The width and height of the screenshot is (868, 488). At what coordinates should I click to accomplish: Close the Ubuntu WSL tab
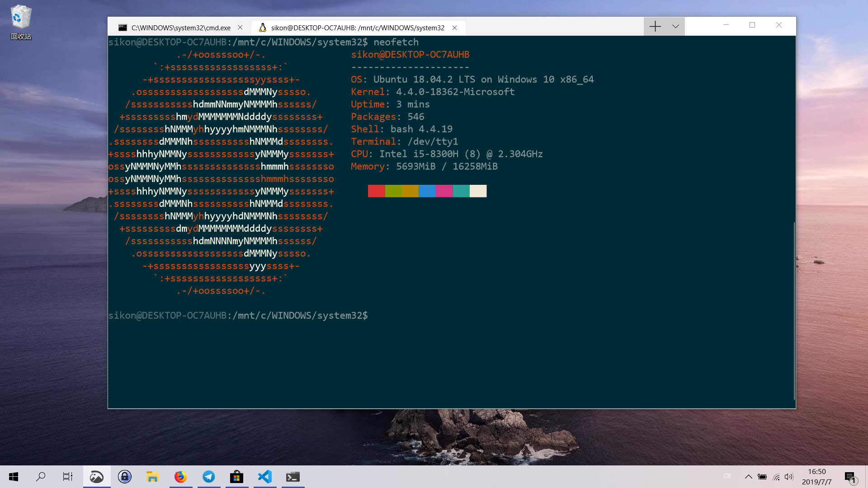[x=455, y=28]
